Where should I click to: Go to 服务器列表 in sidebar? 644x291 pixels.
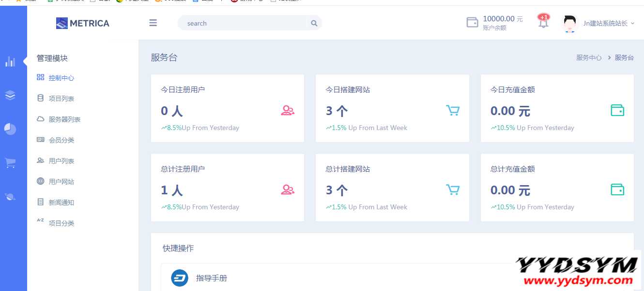click(64, 119)
